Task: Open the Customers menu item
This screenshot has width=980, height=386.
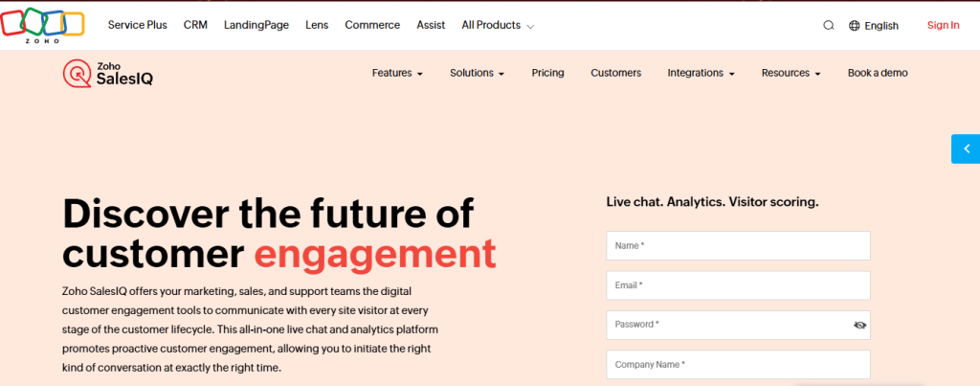Action: pyautogui.click(x=616, y=73)
